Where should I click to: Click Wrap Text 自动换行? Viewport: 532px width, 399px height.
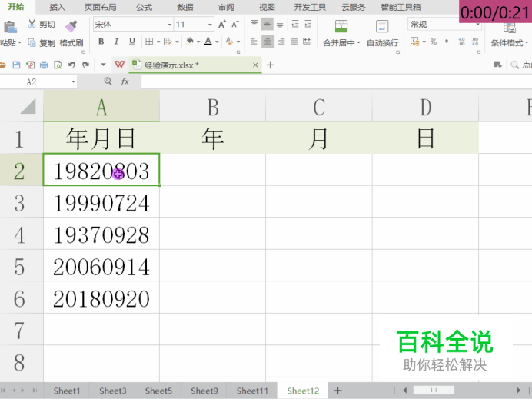pyautogui.click(x=382, y=34)
